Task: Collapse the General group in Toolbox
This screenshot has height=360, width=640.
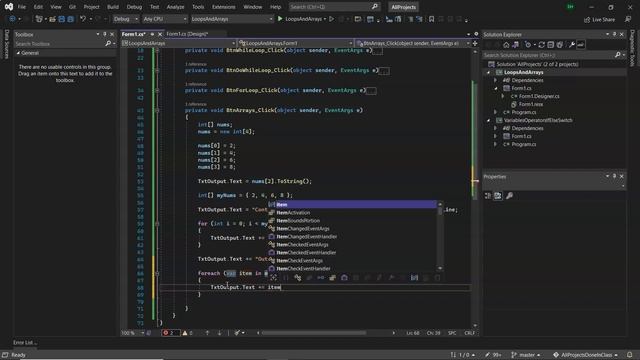Action: (18, 53)
